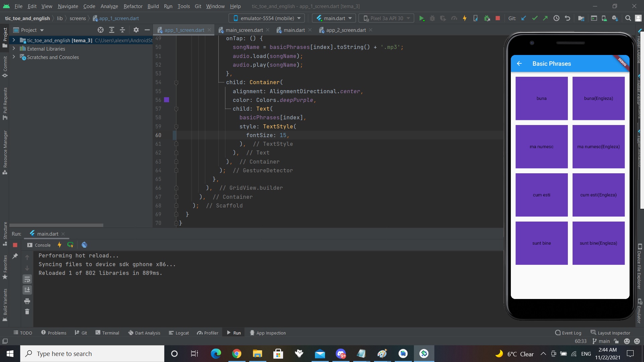Screen dimensions: 644x362
Task: Switch to the app_2_screen.dart editor tab
Action: click(x=345, y=30)
